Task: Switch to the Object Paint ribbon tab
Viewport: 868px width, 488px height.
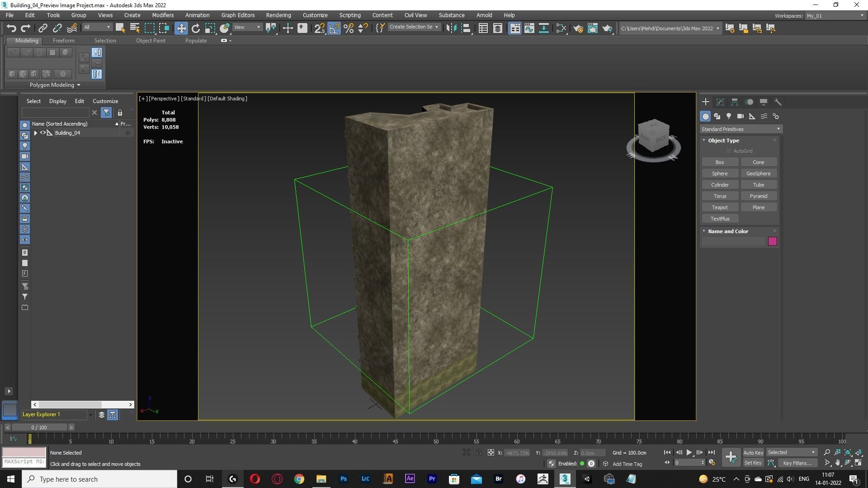Action: pyautogui.click(x=151, y=41)
